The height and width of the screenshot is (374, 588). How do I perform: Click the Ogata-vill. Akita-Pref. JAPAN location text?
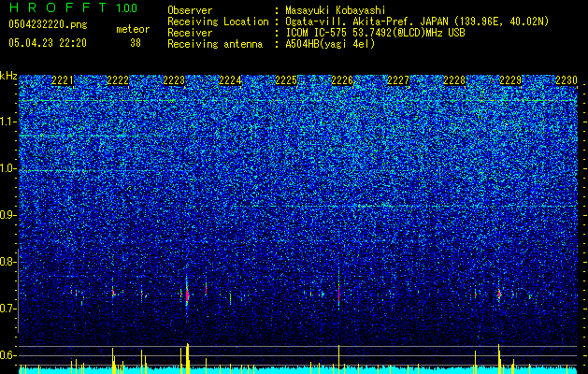click(x=417, y=22)
